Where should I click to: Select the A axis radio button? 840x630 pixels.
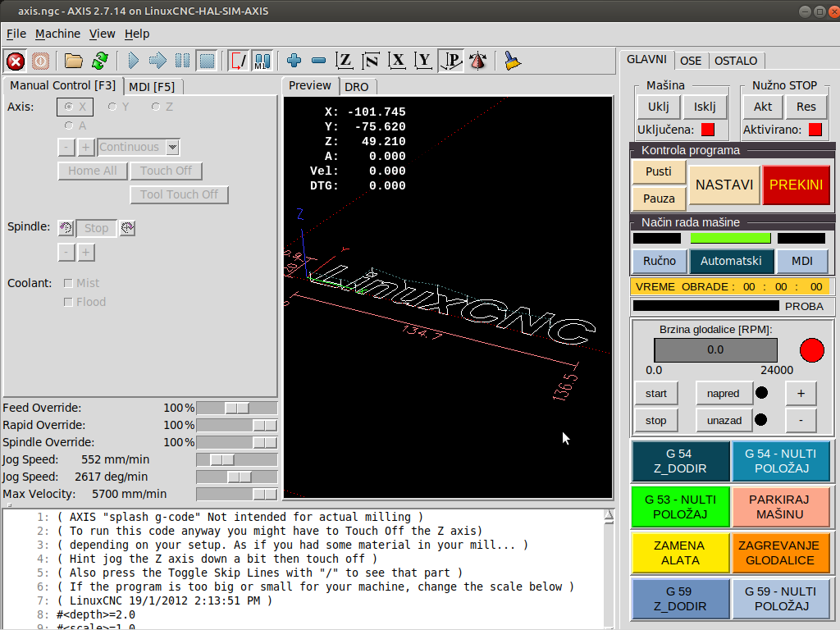(x=75, y=126)
